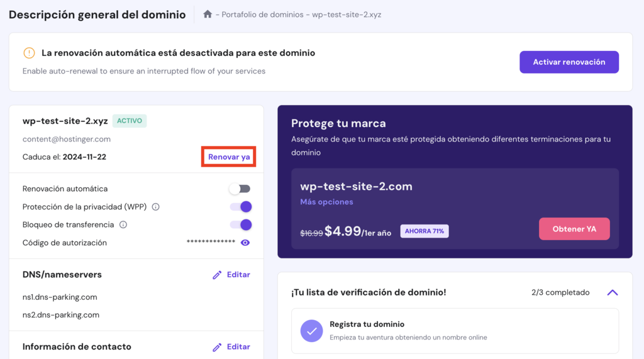Click Más opciones under wp-test-site-2.com

click(x=326, y=202)
